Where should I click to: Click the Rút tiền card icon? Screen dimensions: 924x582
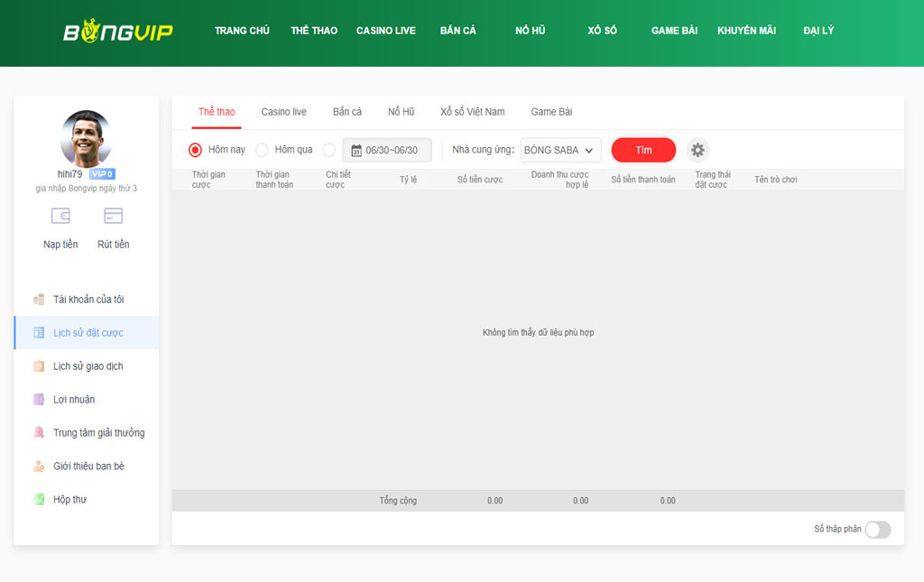[x=113, y=217]
